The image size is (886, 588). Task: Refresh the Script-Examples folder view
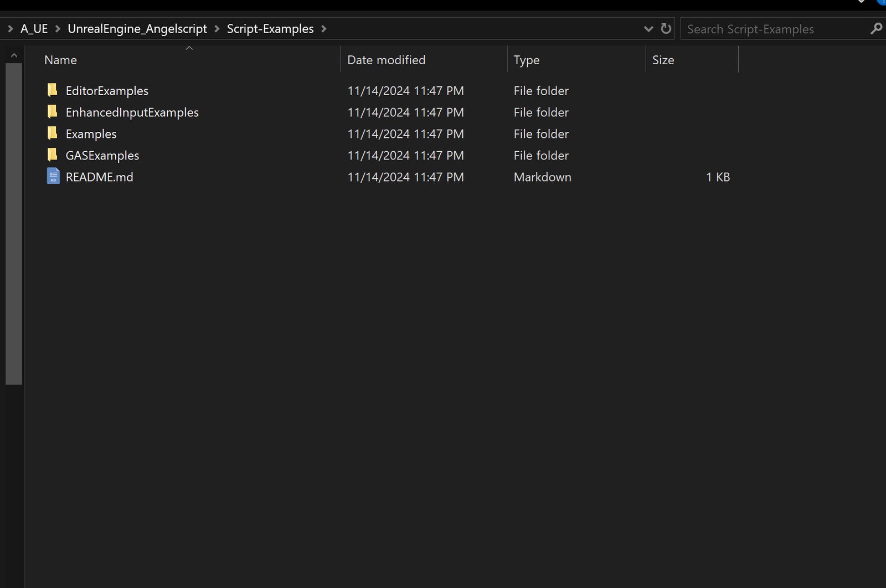click(666, 28)
